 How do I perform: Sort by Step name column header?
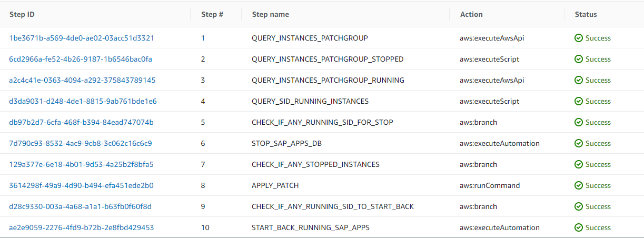270,14
